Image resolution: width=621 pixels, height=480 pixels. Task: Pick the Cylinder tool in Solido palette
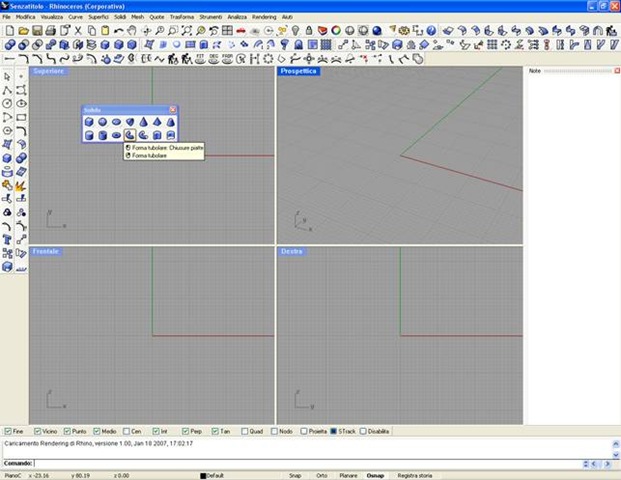[89, 135]
